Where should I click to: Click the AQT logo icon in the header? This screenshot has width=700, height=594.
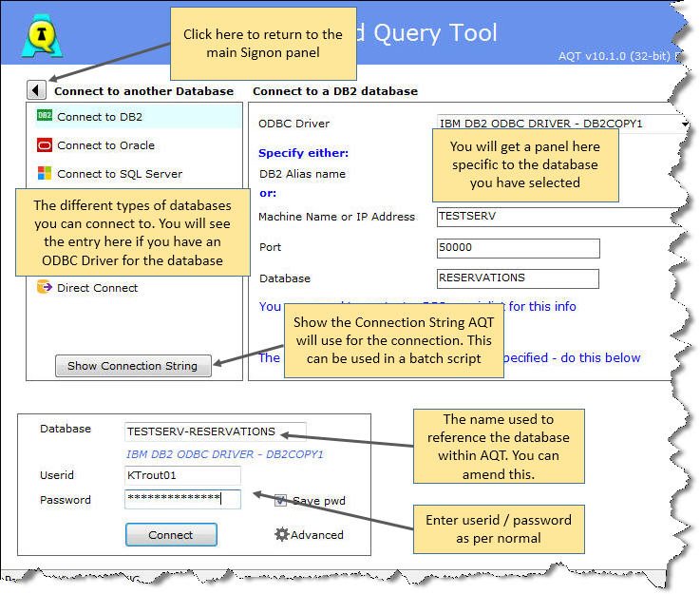(42, 36)
